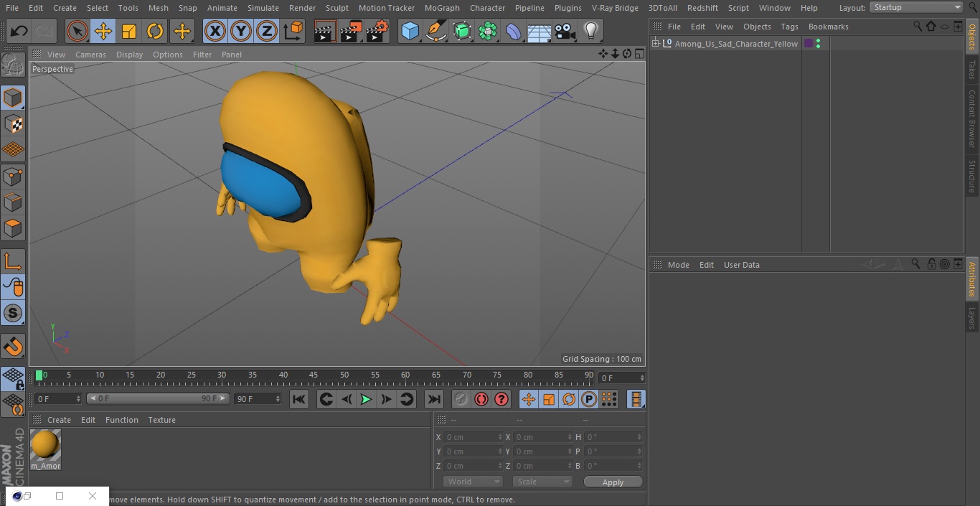Render to Picture Viewer

coord(351,31)
